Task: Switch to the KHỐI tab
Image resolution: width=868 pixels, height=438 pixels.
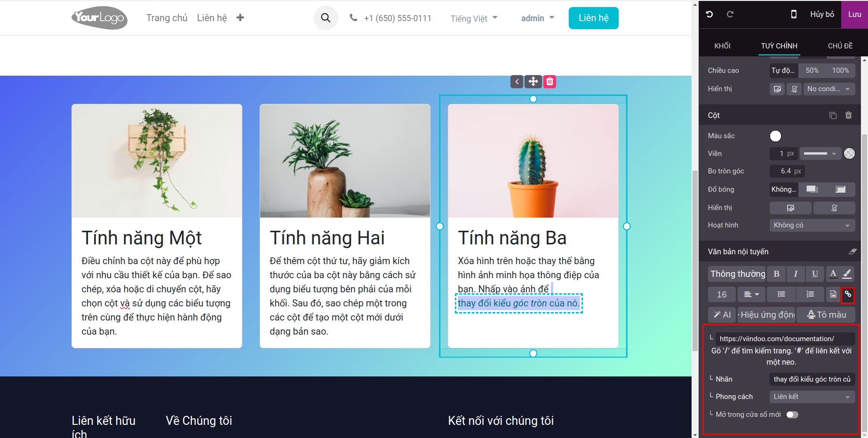Action: (723, 45)
